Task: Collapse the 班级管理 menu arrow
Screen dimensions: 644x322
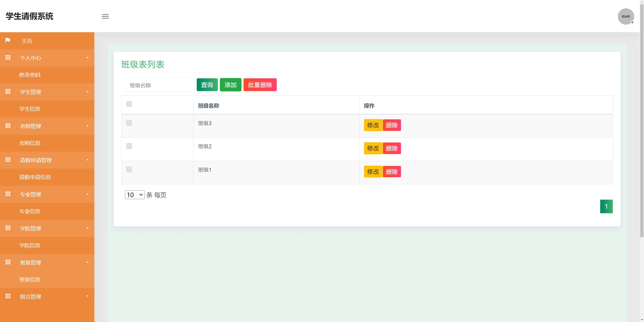Action: (88, 262)
